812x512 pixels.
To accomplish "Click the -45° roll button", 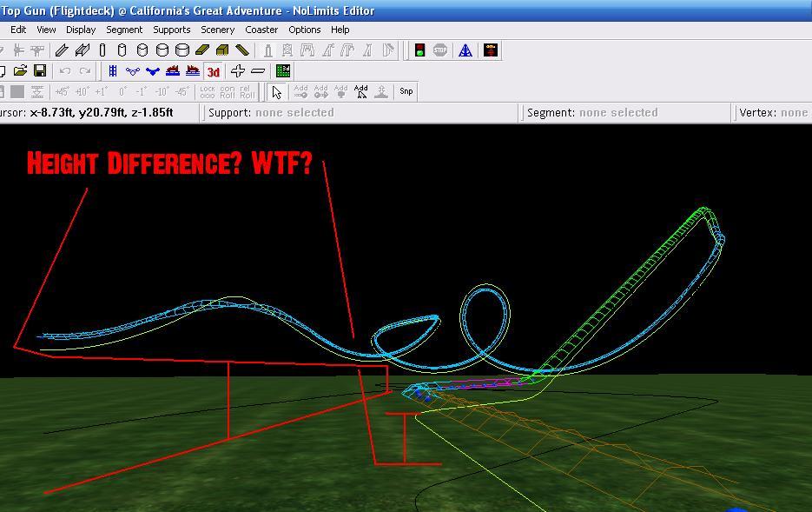I will click(x=182, y=92).
